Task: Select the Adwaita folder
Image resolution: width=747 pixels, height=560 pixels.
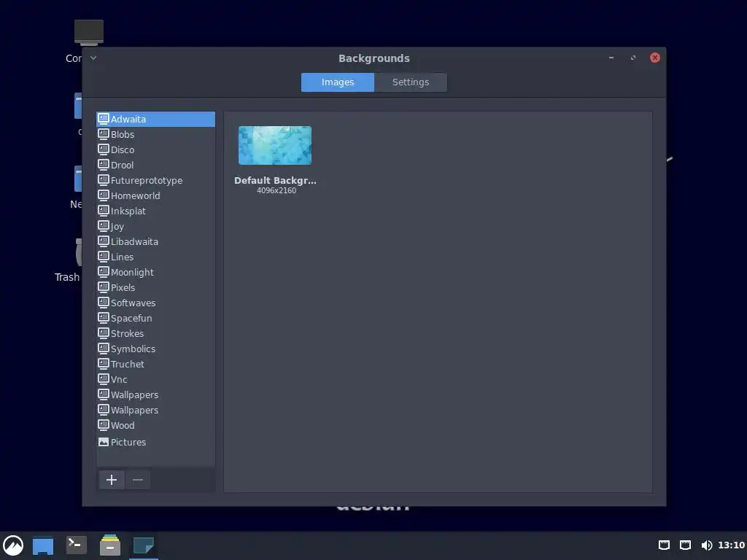Action: coord(156,119)
